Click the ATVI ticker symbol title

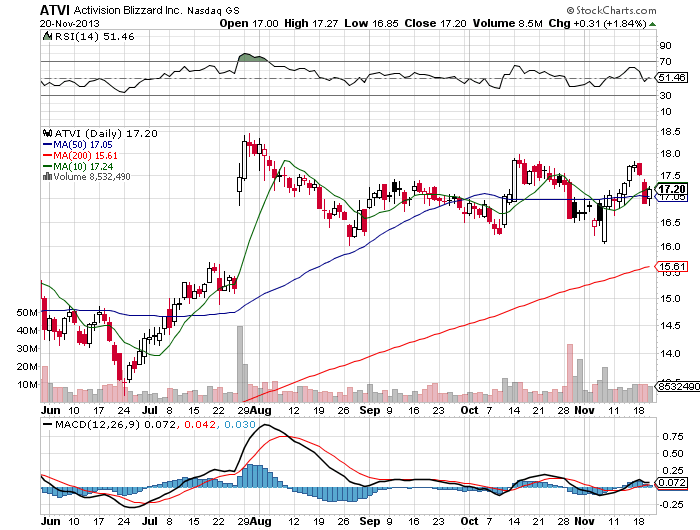pyautogui.click(x=55, y=10)
